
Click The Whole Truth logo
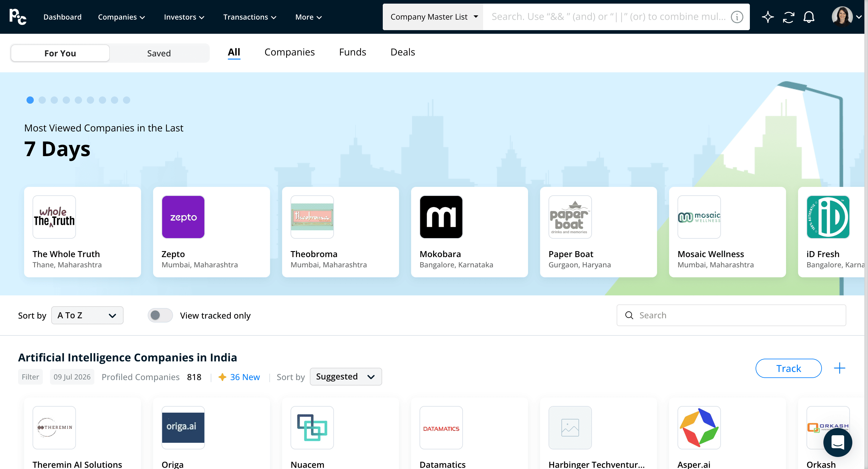(x=54, y=217)
